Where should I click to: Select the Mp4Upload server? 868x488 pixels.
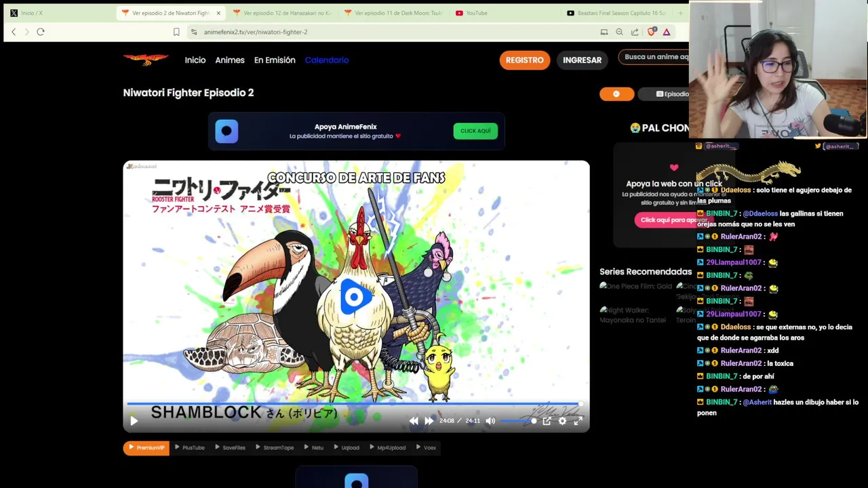click(x=388, y=448)
